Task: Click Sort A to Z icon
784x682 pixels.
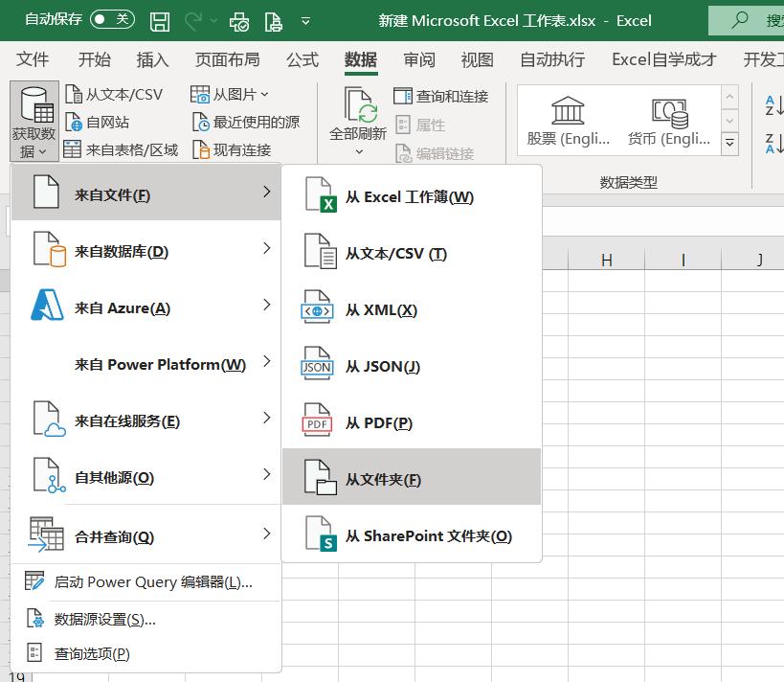Action: coord(774,105)
